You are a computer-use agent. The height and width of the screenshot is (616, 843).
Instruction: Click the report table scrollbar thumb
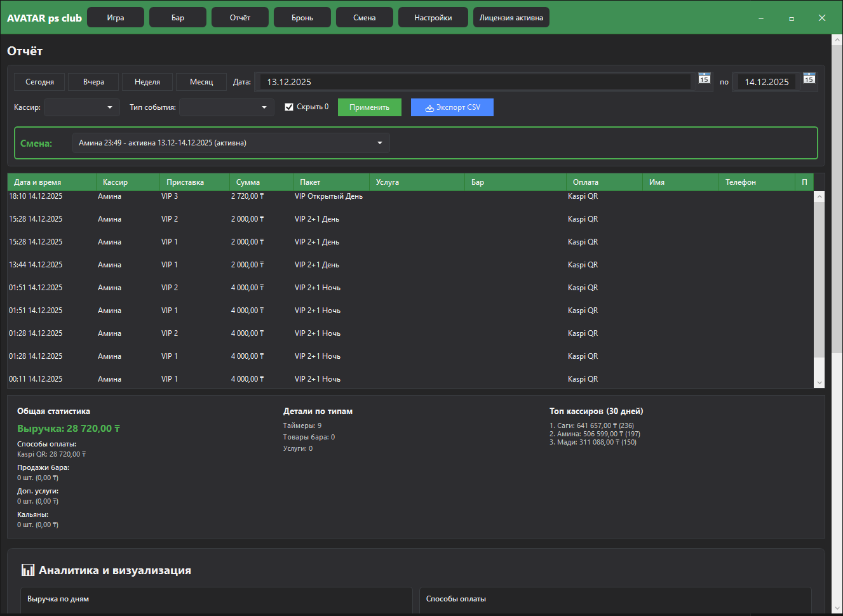point(819,279)
